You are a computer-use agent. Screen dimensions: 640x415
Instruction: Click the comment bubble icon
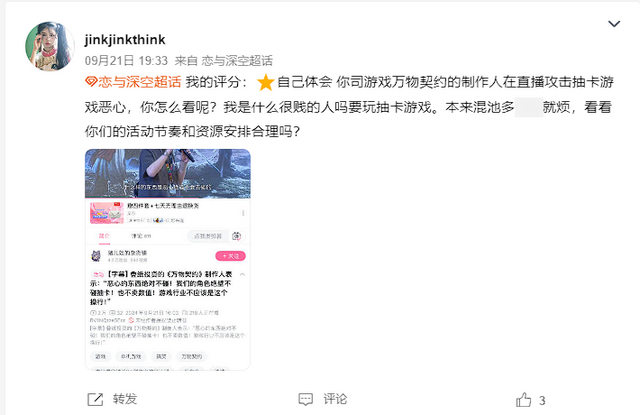click(306, 399)
